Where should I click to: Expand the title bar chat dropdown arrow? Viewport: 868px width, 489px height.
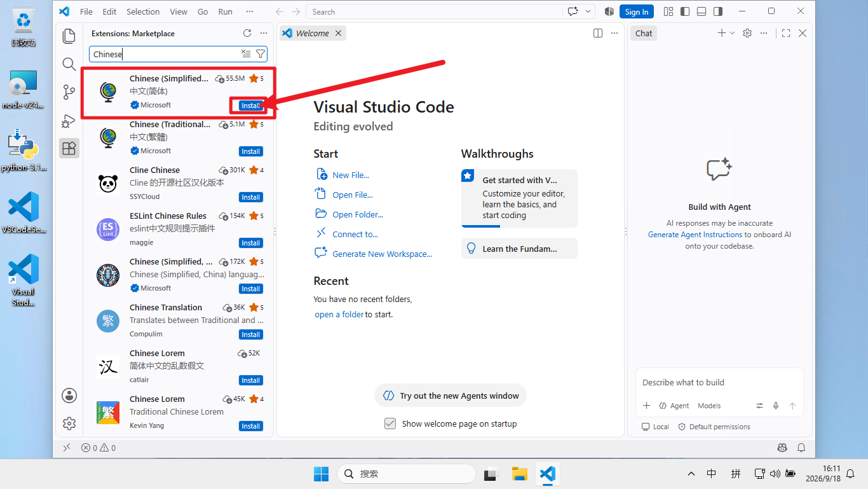(x=588, y=11)
